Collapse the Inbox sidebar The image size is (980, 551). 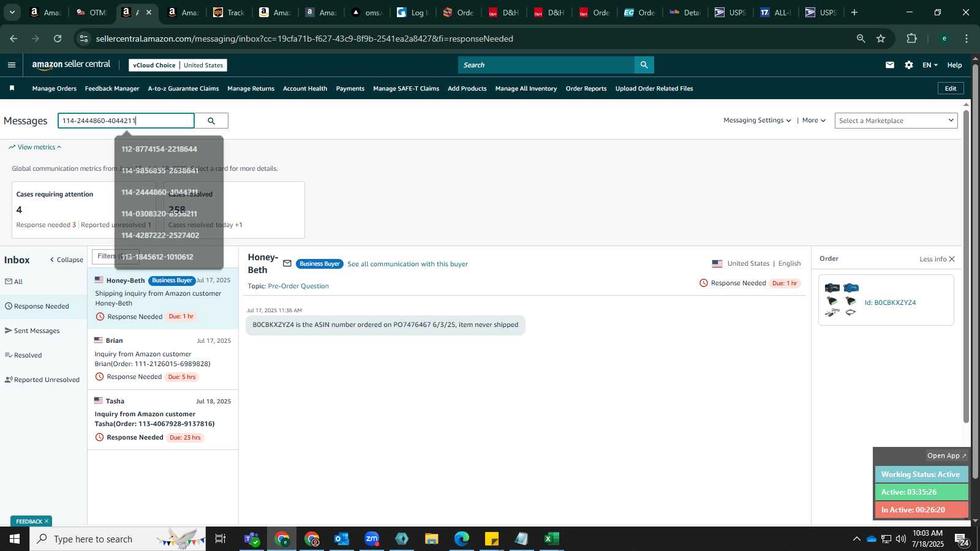pos(66,260)
